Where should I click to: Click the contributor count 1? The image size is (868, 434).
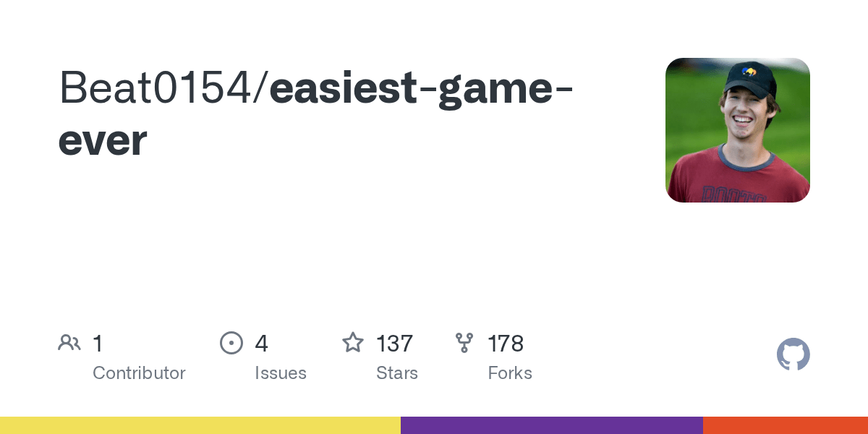98,344
